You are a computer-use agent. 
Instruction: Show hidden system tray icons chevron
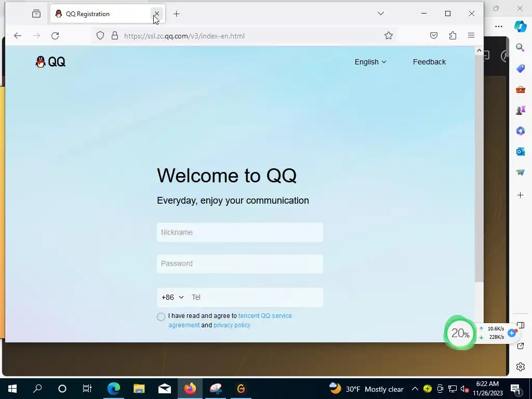[415, 389]
